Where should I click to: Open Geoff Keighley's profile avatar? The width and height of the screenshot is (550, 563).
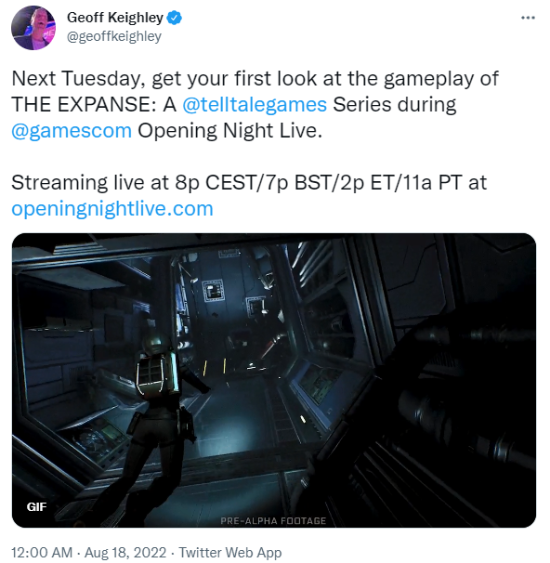point(33,28)
